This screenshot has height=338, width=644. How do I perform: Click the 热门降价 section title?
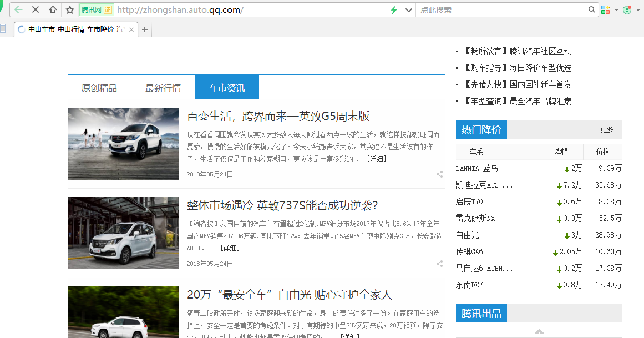[x=481, y=129]
